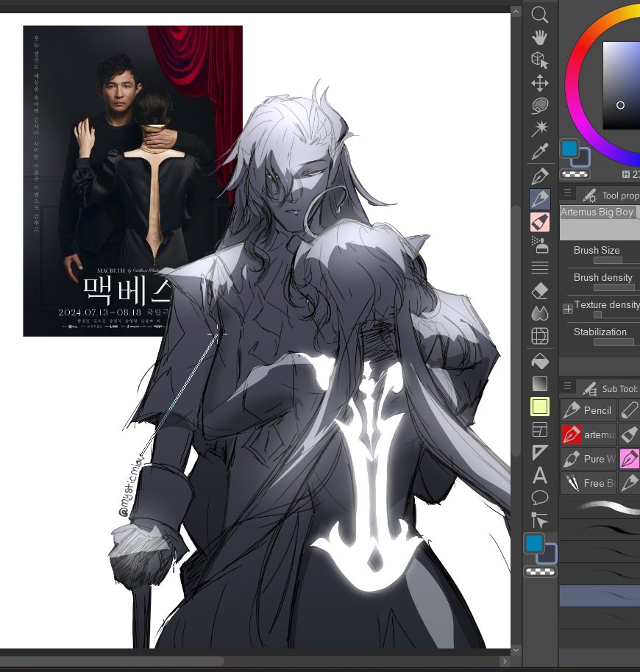Image resolution: width=640 pixels, height=672 pixels.
Task: Select the Balloon speech bubble tool
Action: click(x=540, y=498)
